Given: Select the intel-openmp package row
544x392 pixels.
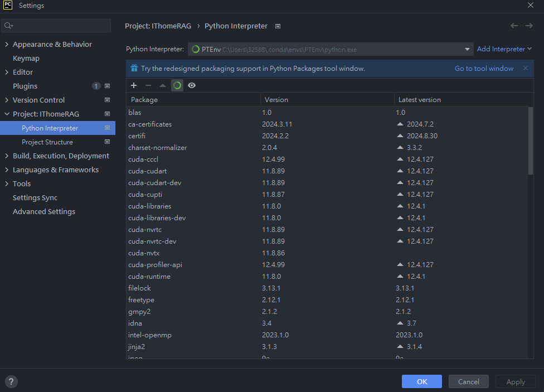Looking at the screenshot, I should coord(327,335).
